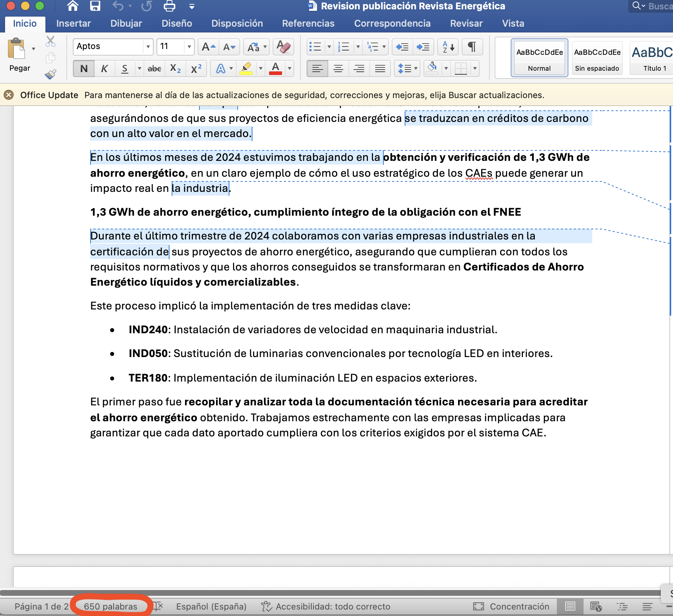Increase paragraph indent
Screen dimensions: 673x616
(423, 47)
